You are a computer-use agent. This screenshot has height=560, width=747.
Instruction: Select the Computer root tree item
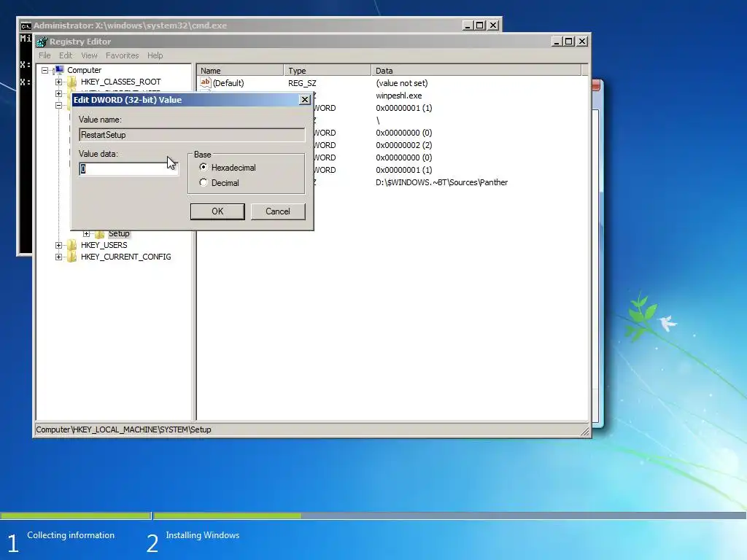84,70
